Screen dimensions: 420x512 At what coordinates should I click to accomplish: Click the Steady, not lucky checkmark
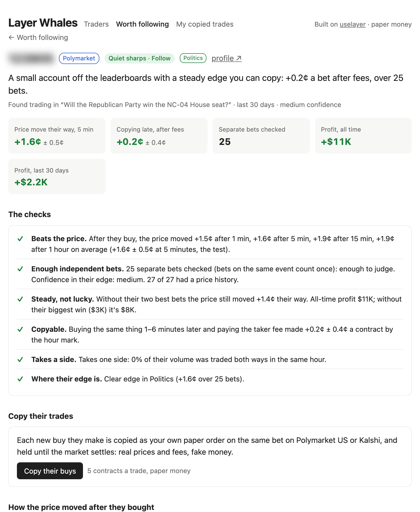20,299
